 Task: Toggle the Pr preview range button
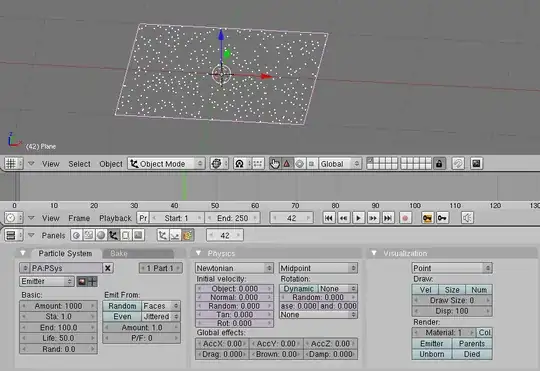click(143, 218)
